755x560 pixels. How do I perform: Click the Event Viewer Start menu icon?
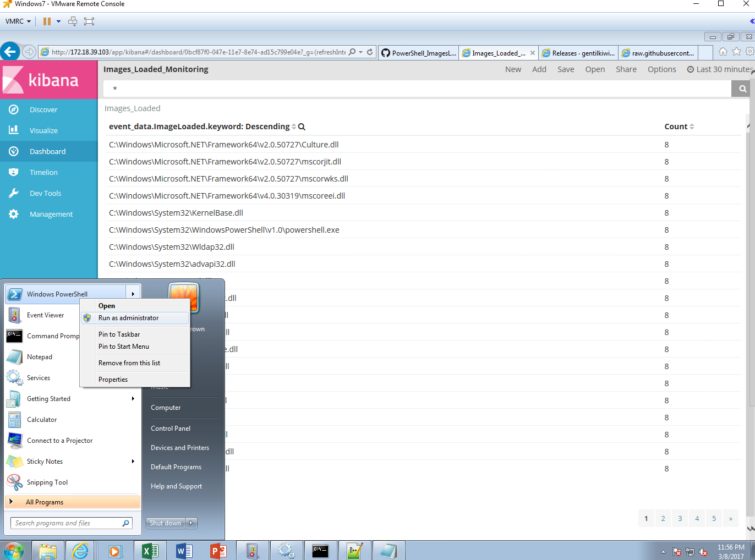(14, 315)
